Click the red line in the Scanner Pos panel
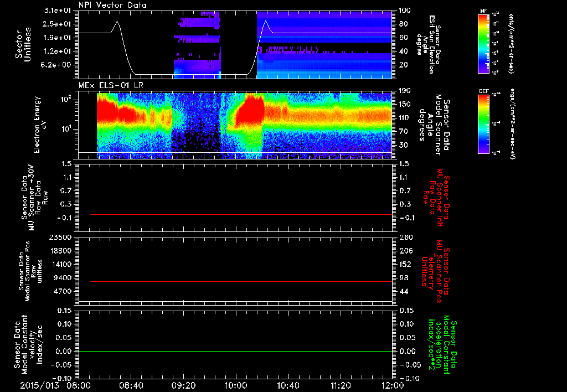Image resolution: width=567 pixels, height=392 pixels. click(x=241, y=281)
